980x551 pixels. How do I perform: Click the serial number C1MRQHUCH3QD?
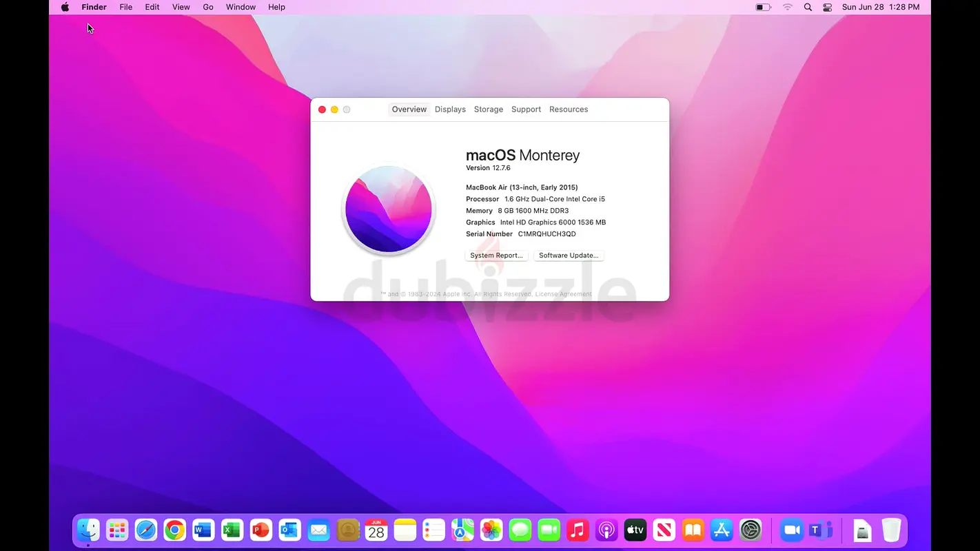[547, 234]
